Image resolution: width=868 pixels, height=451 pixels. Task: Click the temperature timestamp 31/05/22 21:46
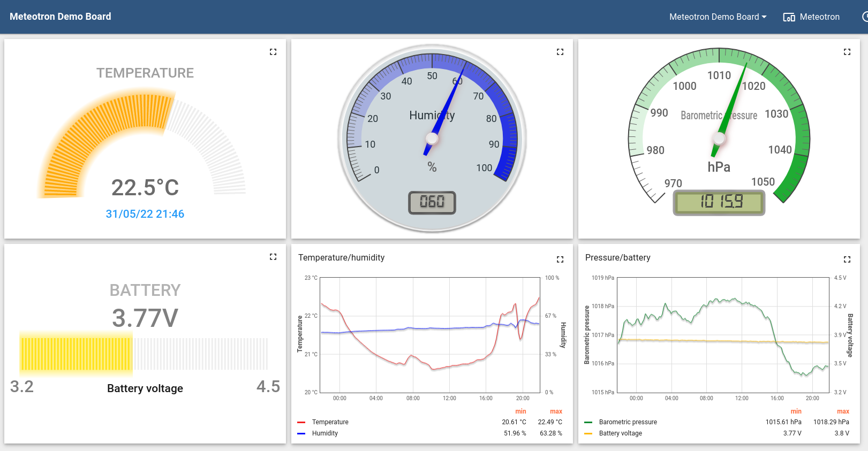point(145,214)
